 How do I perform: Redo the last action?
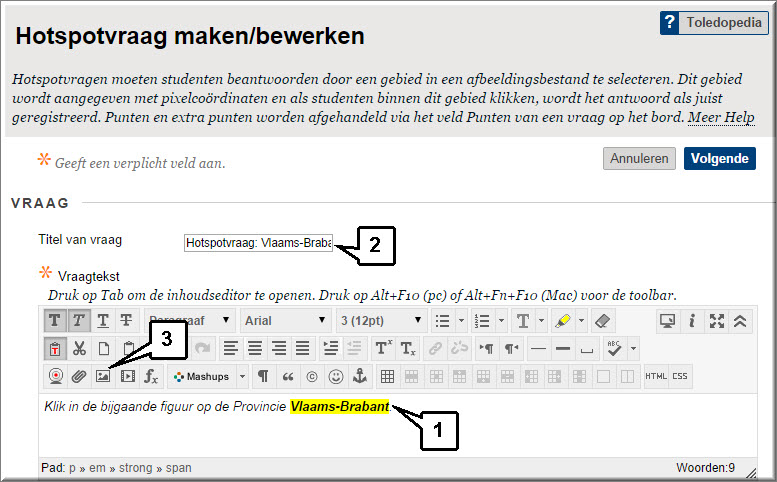203,349
